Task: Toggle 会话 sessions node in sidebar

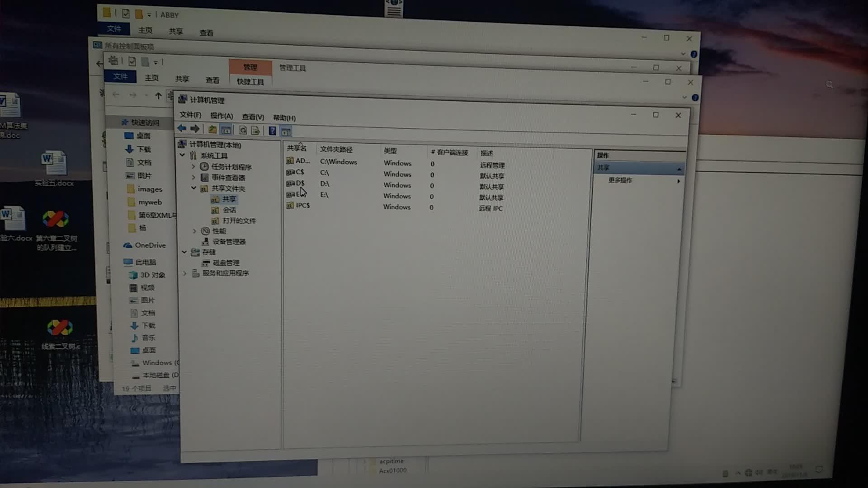Action: [229, 210]
